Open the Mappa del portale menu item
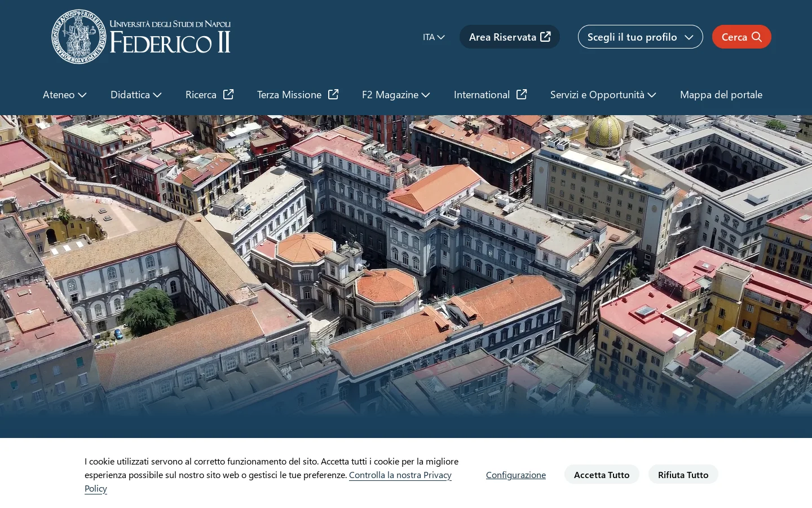The height and width of the screenshot is (508, 812). 721,94
